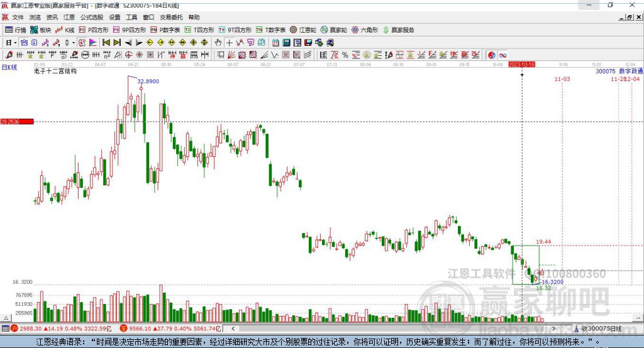Screen dimensions: 644x348
Task: Click the 300075 数字政通 stock label
Action: tap(619, 71)
